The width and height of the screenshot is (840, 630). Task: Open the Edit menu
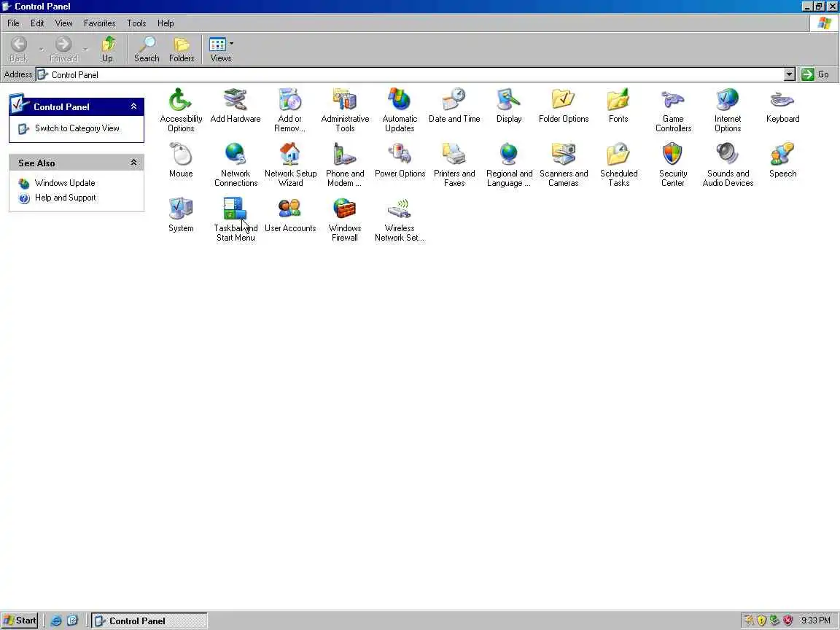[x=37, y=23]
